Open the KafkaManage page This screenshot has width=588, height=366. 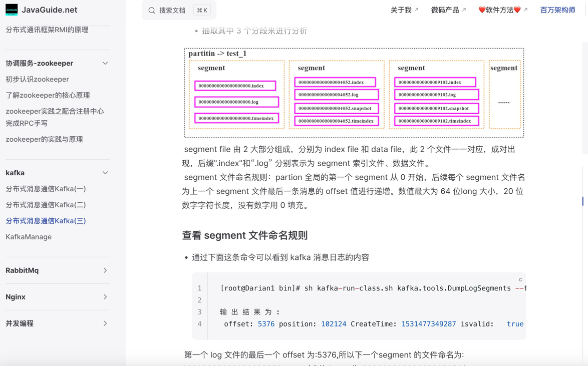tap(29, 237)
